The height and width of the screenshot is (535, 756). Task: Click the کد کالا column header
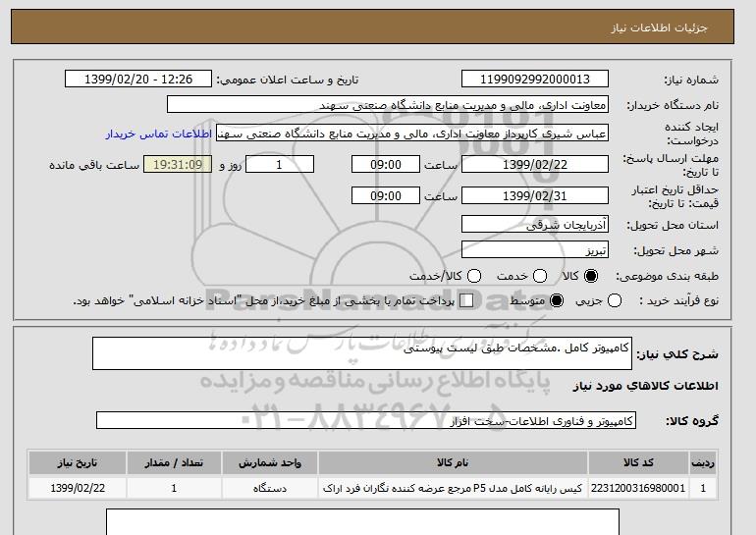click(x=638, y=462)
